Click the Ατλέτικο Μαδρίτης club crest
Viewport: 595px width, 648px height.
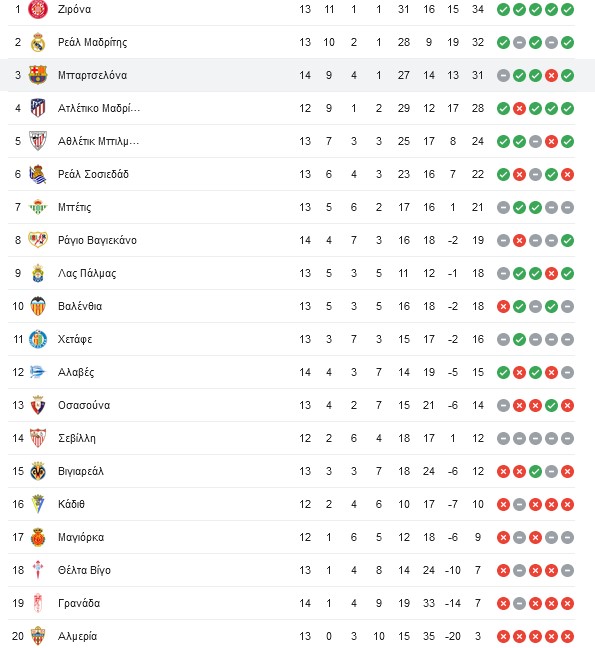pos(38,108)
